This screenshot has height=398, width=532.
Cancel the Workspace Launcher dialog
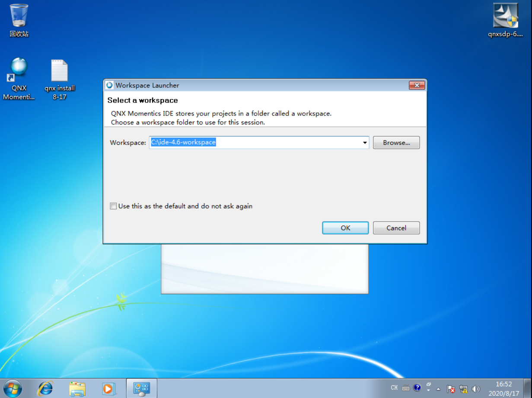(x=396, y=228)
